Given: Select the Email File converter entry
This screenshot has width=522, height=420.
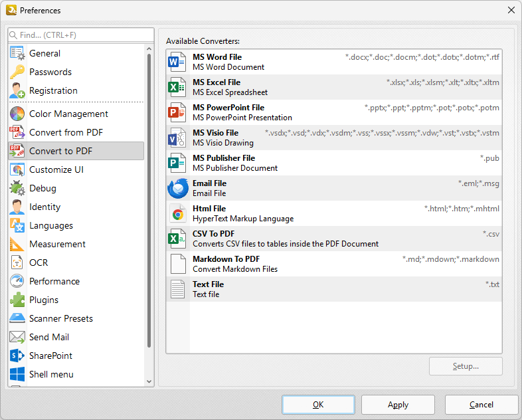Looking at the screenshot, I should point(334,188).
